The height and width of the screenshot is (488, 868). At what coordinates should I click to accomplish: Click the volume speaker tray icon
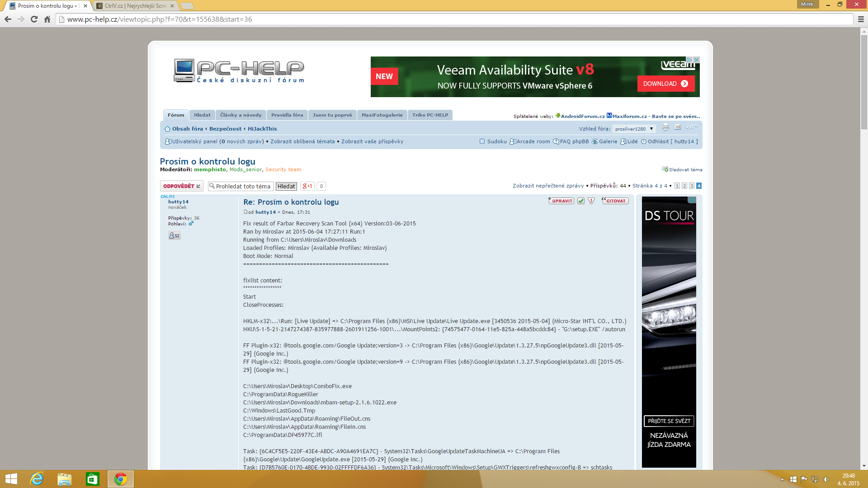click(x=826, y=479)
